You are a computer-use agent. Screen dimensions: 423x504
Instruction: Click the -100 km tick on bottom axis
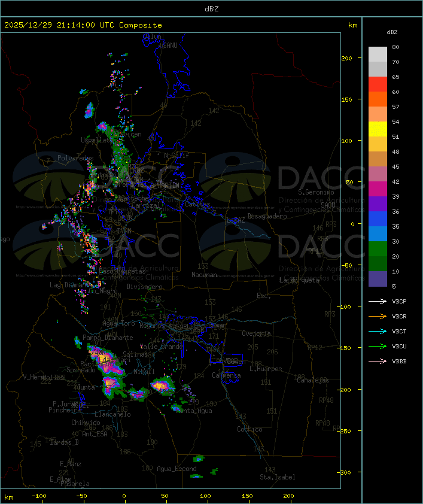point(39,496)
